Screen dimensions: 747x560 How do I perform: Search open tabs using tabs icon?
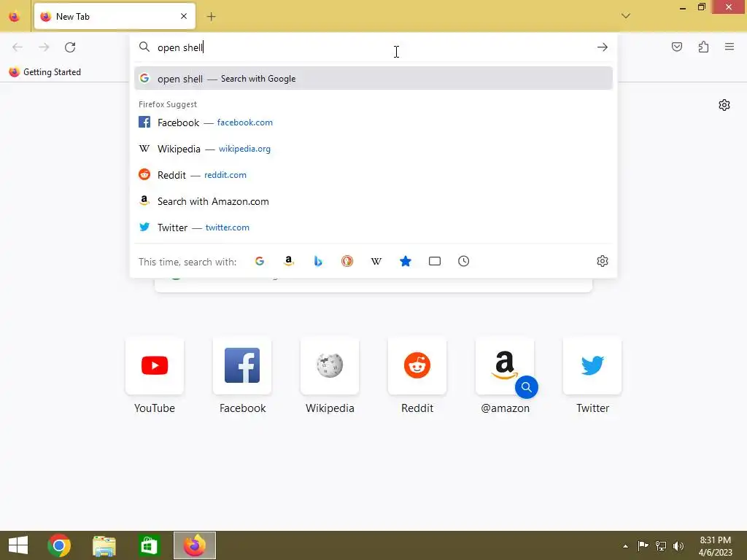[435, 261]
